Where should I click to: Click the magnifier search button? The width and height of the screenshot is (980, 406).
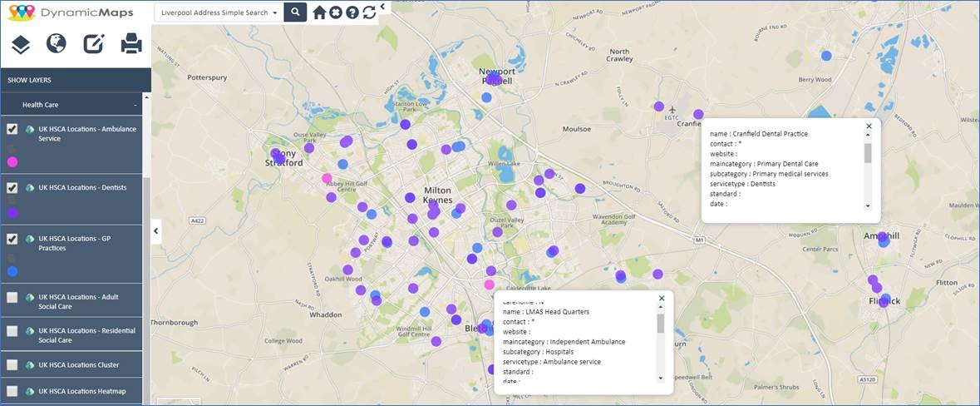tap(295, 12)
